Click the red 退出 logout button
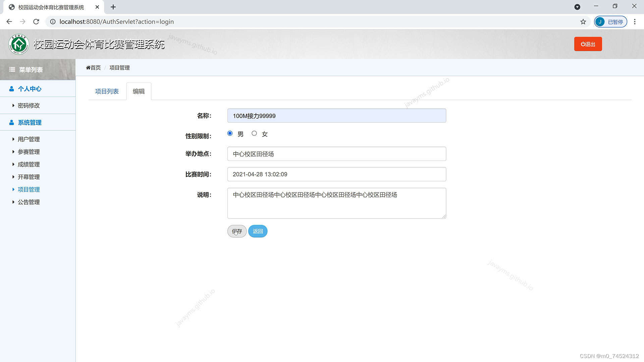644x362 pixels. 588,44
